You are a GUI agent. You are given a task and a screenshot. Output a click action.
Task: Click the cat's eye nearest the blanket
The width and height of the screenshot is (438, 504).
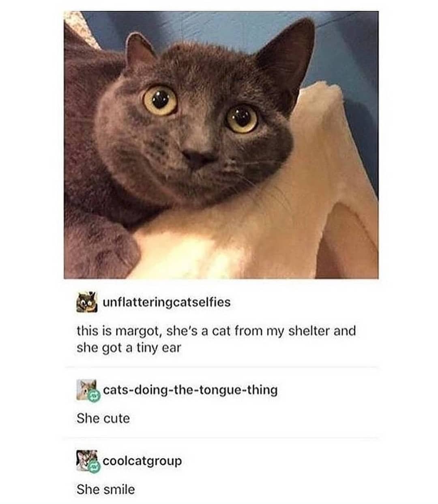(x=242, y=118)
